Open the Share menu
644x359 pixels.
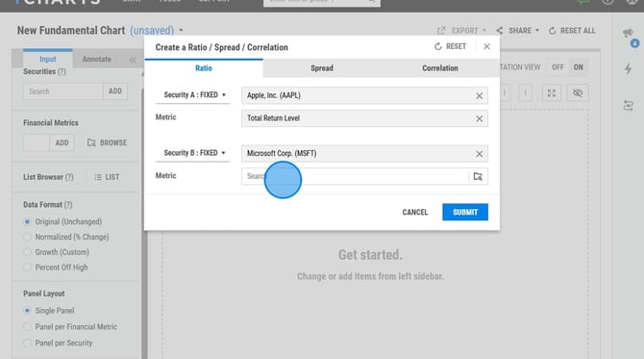coord(517,31)
